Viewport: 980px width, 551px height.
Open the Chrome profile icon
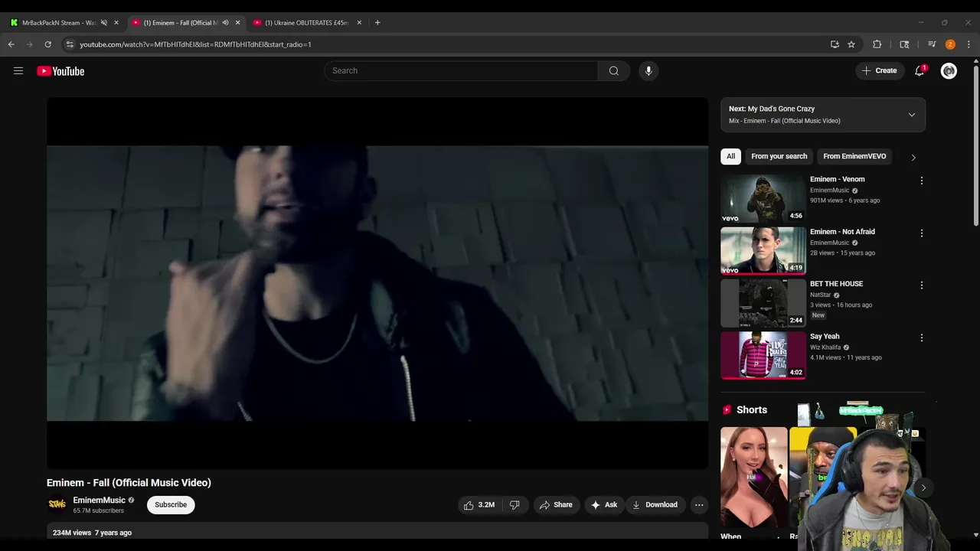click(950, 44)
